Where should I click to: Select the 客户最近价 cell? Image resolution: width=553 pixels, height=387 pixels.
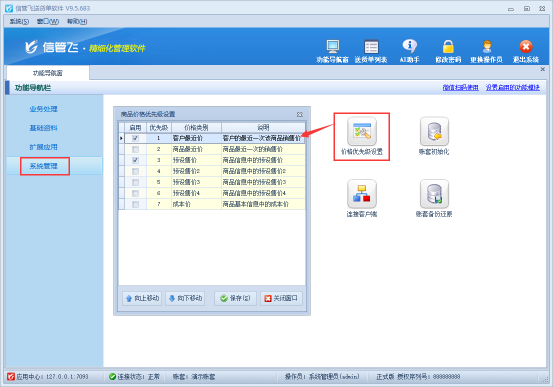(x=196, y=138)
